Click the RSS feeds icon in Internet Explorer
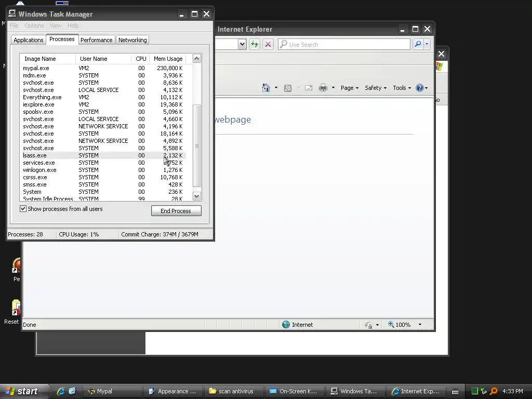Image resolution: width=532 pixels, height=399 pixels. point(288,88)
